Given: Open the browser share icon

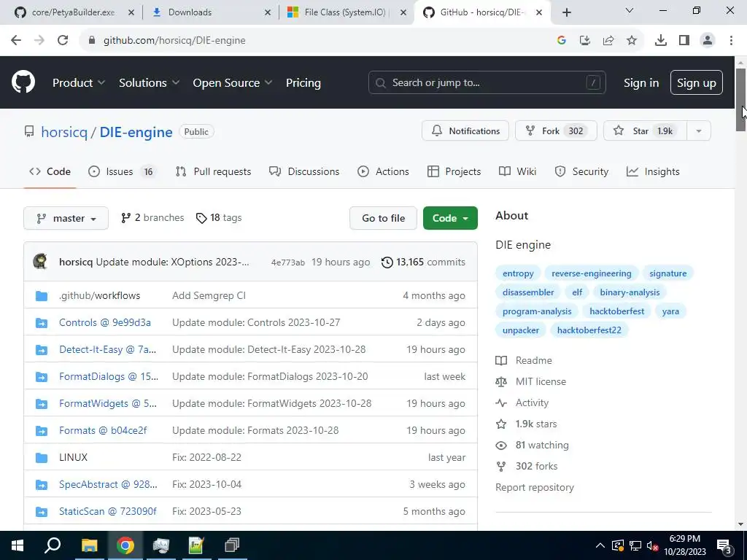Looking at the screenshot, I should pyautogui.click(x=608, y=41).
